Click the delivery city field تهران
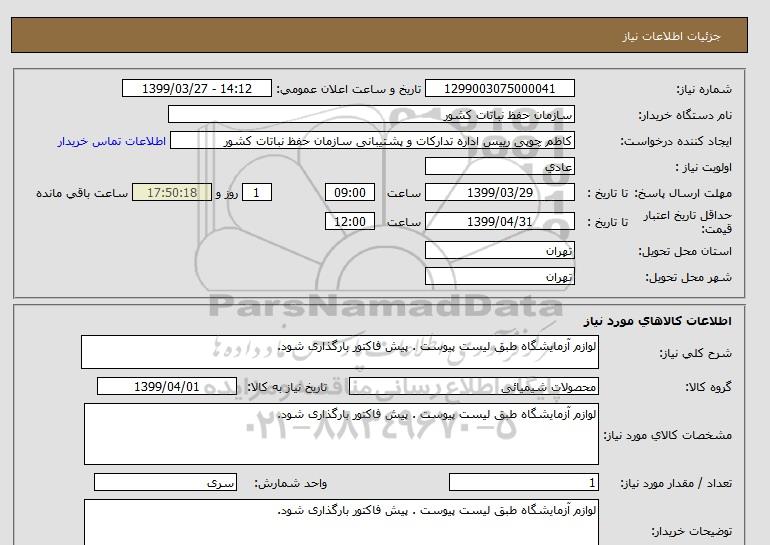The height and width of the screenshot is (545, 770). click(x=499, y=277)
